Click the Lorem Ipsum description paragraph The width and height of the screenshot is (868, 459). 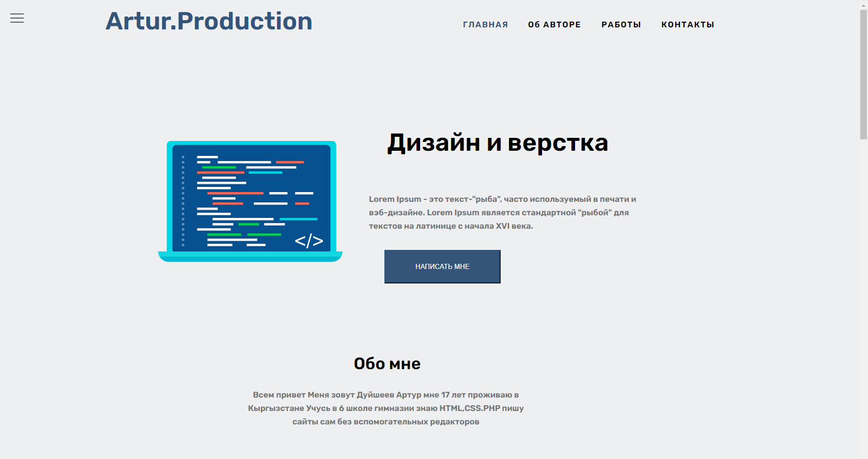coord(502,212)
